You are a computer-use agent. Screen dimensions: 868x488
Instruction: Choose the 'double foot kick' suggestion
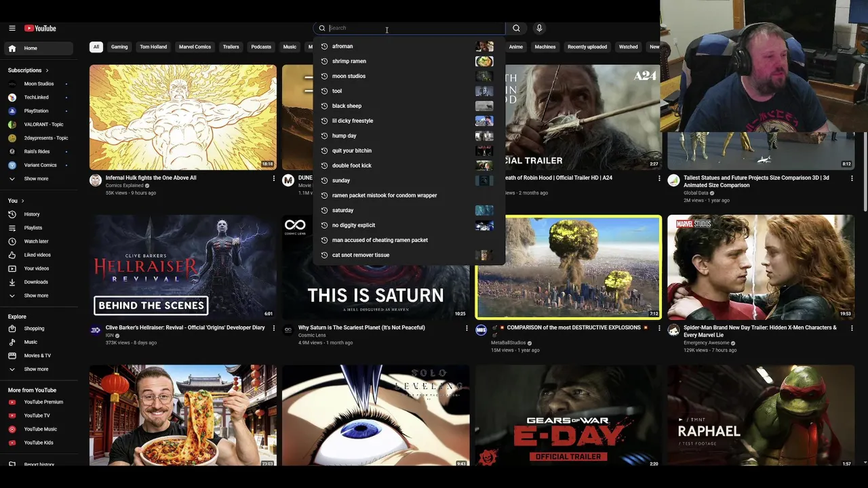pos(409,165)
